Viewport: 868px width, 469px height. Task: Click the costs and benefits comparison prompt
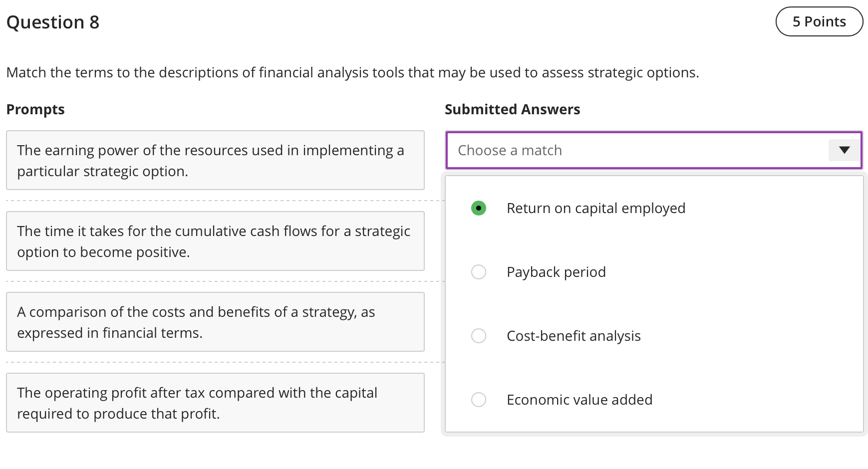click(x=215, y=322)
